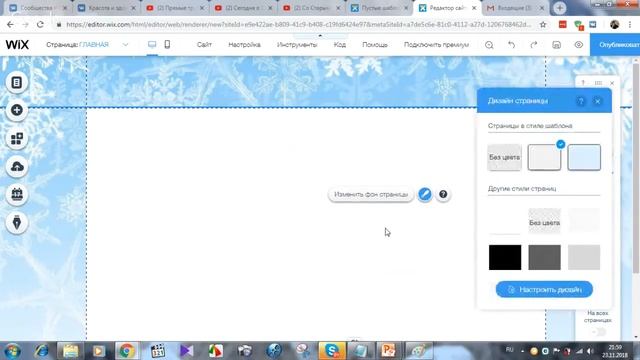The width and height of the screenshot is (640, 360).
Task: Redo the action in editor toolbar
Action: point(533,45)
